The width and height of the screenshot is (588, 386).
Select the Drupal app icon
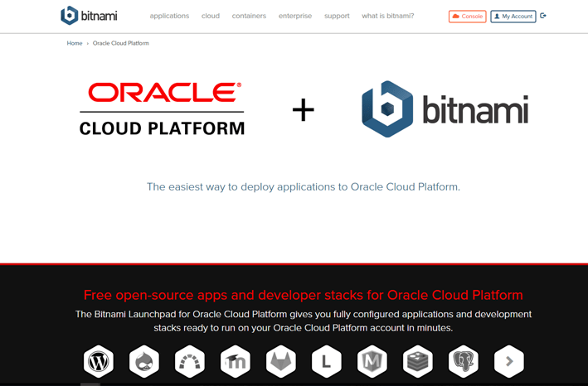[144, 361]
